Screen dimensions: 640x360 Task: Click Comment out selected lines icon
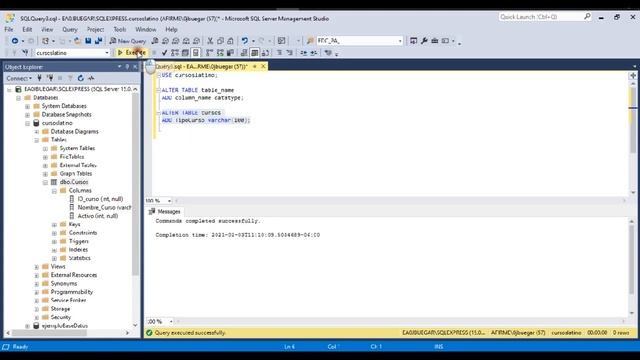279,53
